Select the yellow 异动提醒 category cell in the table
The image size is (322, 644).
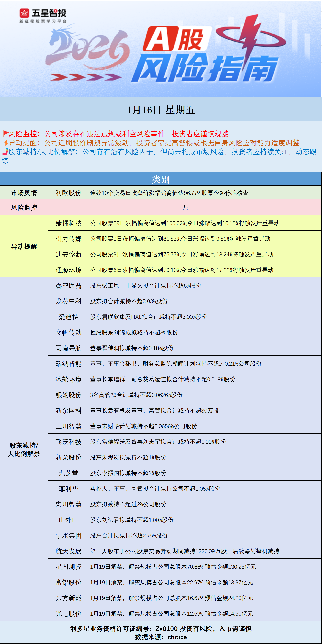coord(24,247)
